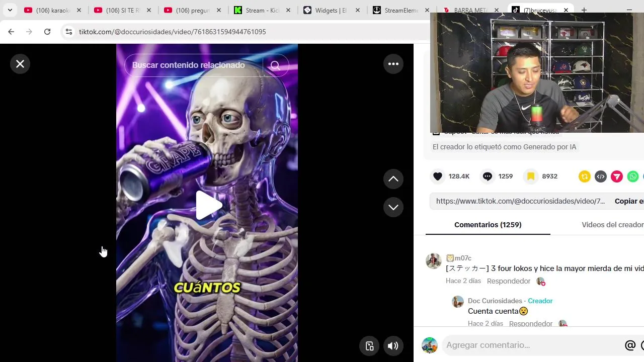
Task: Switch to pregun YouTube tab
Action: pos(192,10)
